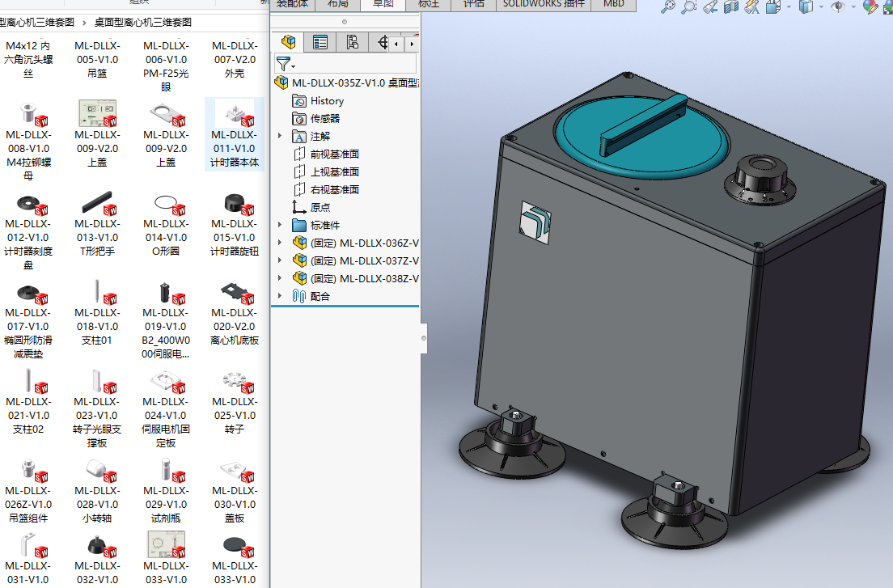Image resolution: width=893 pixels, height=588 pixels.
Task: Open the SOLIDWORKS 插件 tab
Action: (542, 4)
